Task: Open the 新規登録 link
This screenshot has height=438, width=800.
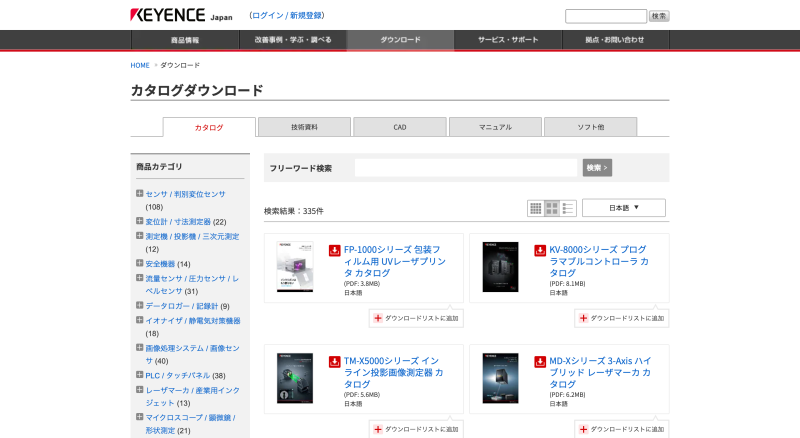Action: (306, 15)
